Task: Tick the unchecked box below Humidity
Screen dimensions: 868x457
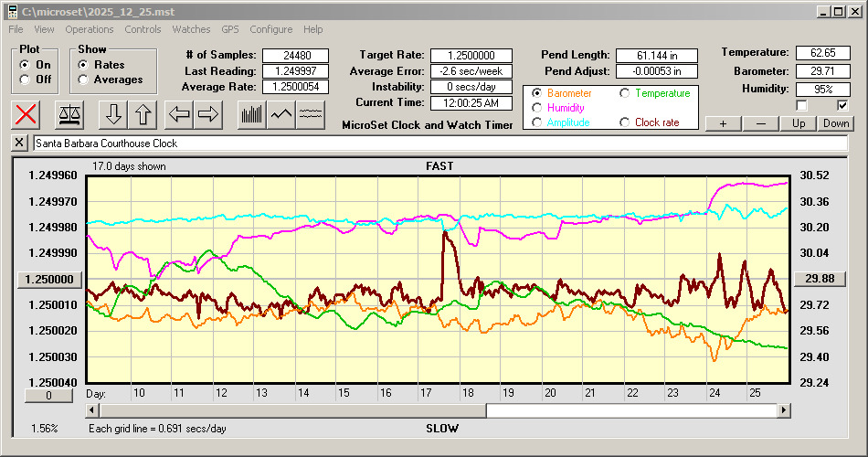Action: tap(801, 106)
